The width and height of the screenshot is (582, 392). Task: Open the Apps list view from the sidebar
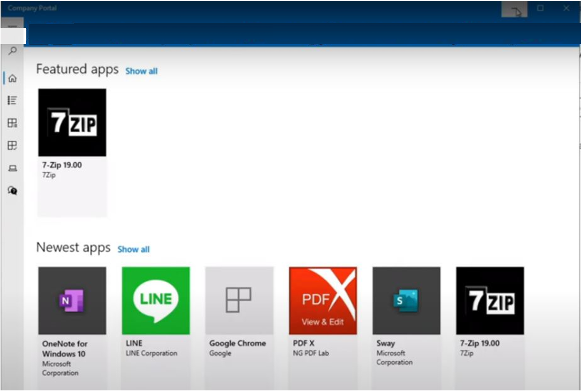(12, 100)
